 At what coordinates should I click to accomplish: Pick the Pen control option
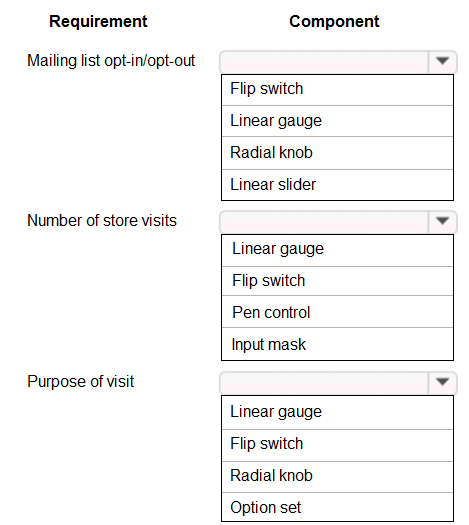337,312
